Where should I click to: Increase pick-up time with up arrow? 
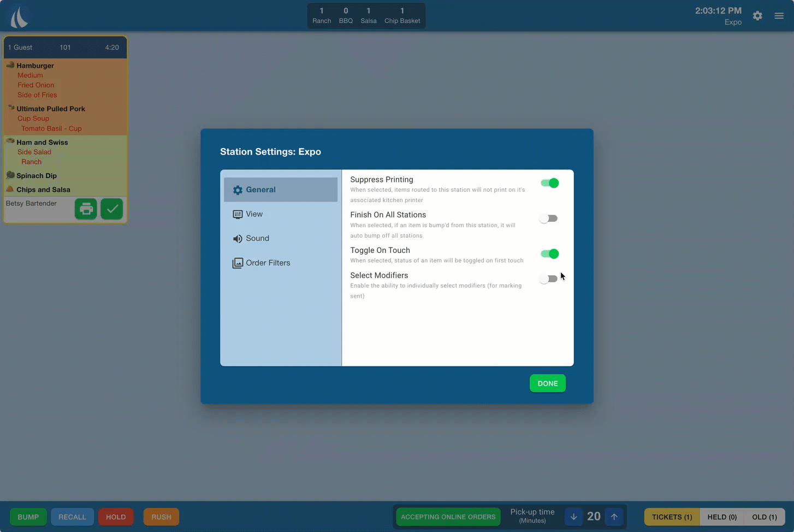(614, 517)
